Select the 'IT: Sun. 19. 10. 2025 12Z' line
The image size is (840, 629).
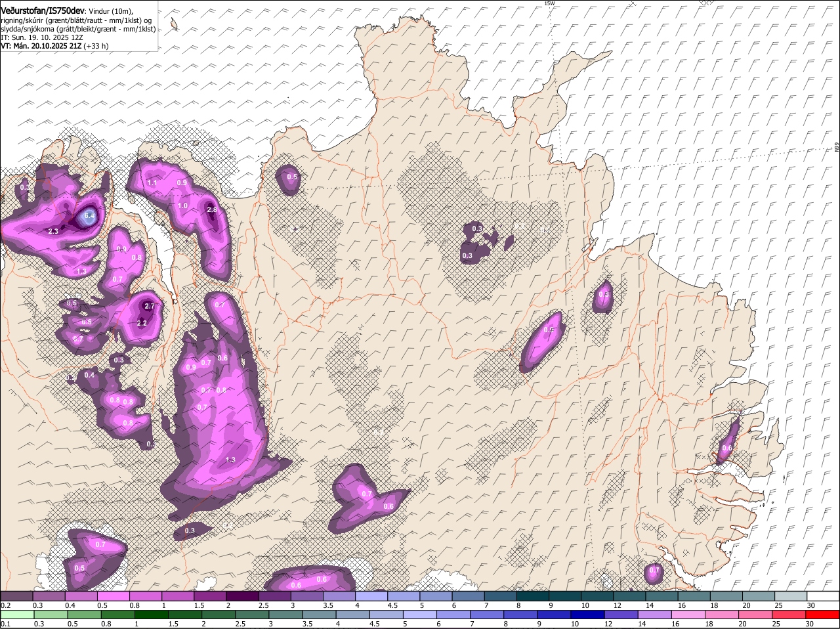coord(41,37)
